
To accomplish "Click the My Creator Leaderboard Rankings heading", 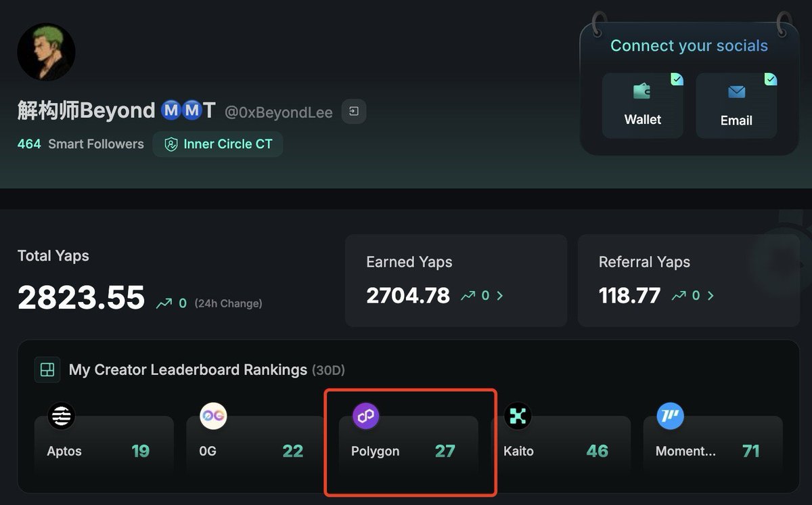I will point(188,370).
